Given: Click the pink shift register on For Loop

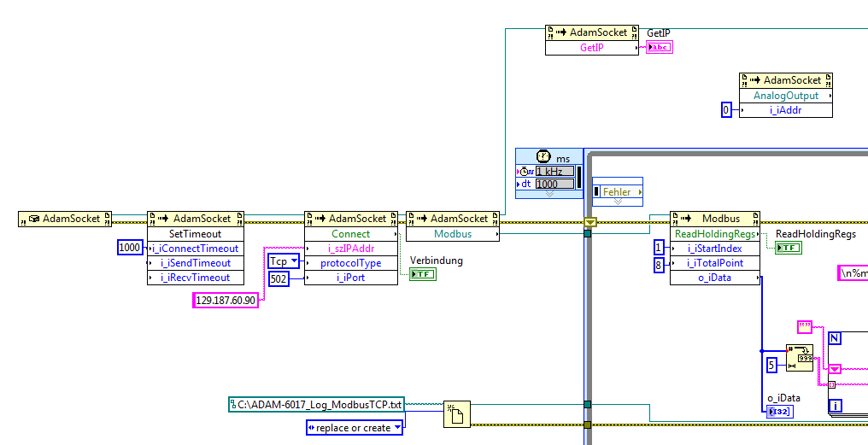Looking at the screenshot, I should click(x=835, y=369).
